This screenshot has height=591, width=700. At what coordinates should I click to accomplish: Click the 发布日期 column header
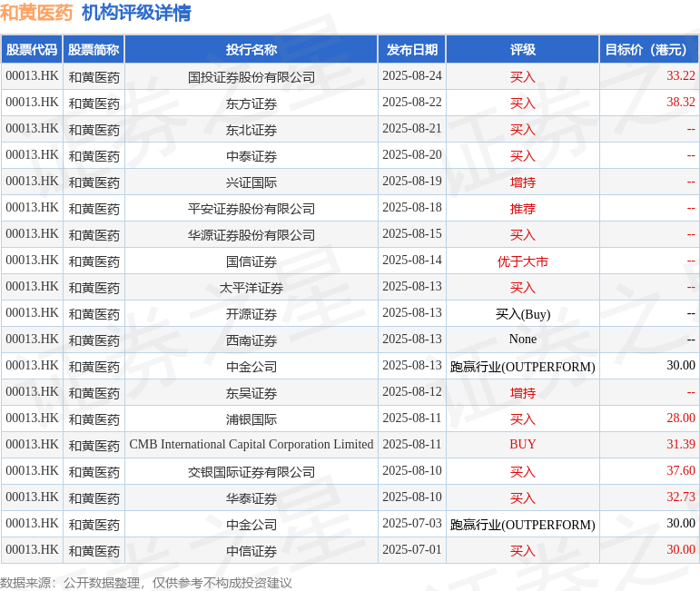point(412,50)
